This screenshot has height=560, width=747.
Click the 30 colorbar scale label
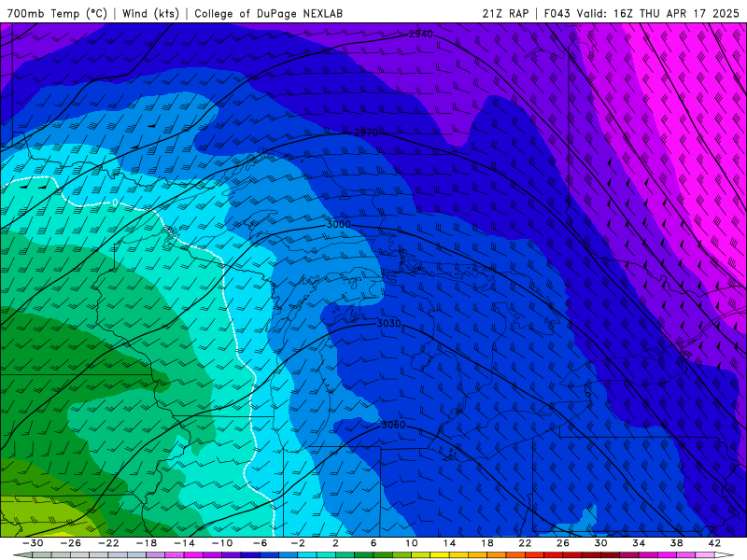coord(600,543)
